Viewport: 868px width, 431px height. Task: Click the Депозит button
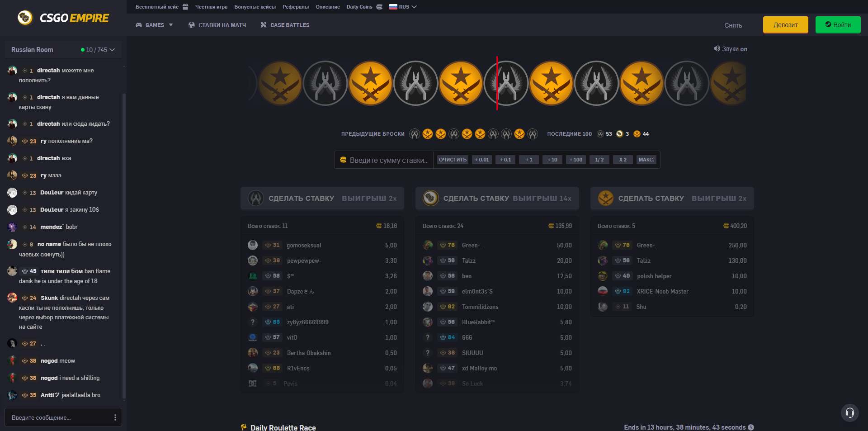coord(785,24)
